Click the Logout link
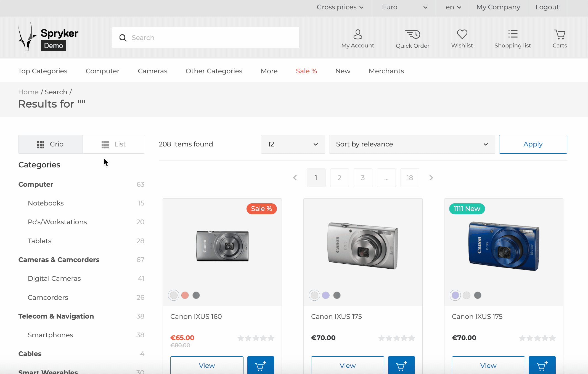This screenshot has width=588, height=374. [547, 7]
